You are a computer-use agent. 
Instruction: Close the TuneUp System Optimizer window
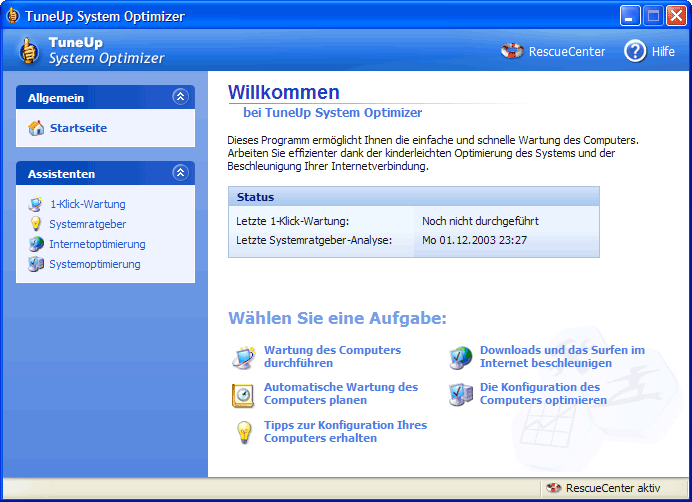pyautogui.click(x=676, y=16)
